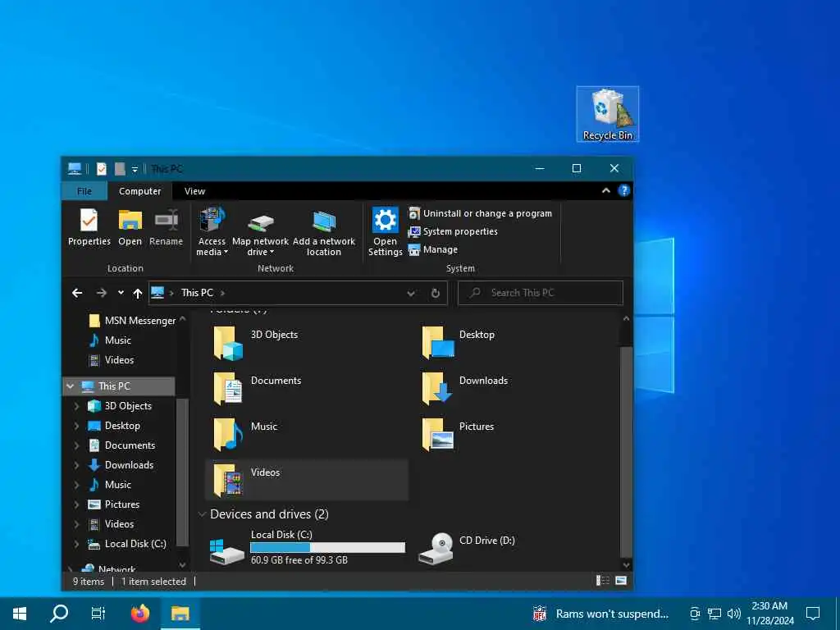Click Manage in the System group
The height and width of the screenshot is (630, 840).
coord(433,249)
